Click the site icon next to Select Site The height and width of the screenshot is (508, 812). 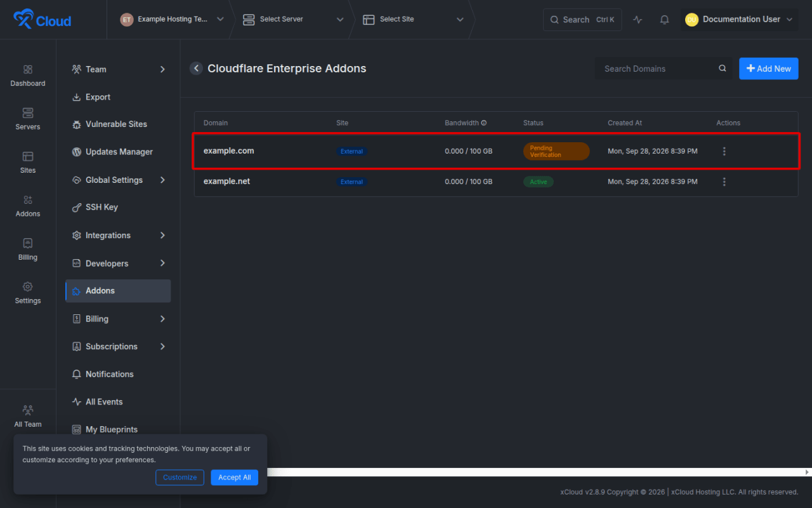pyautogui.click(x=369, y=20)
